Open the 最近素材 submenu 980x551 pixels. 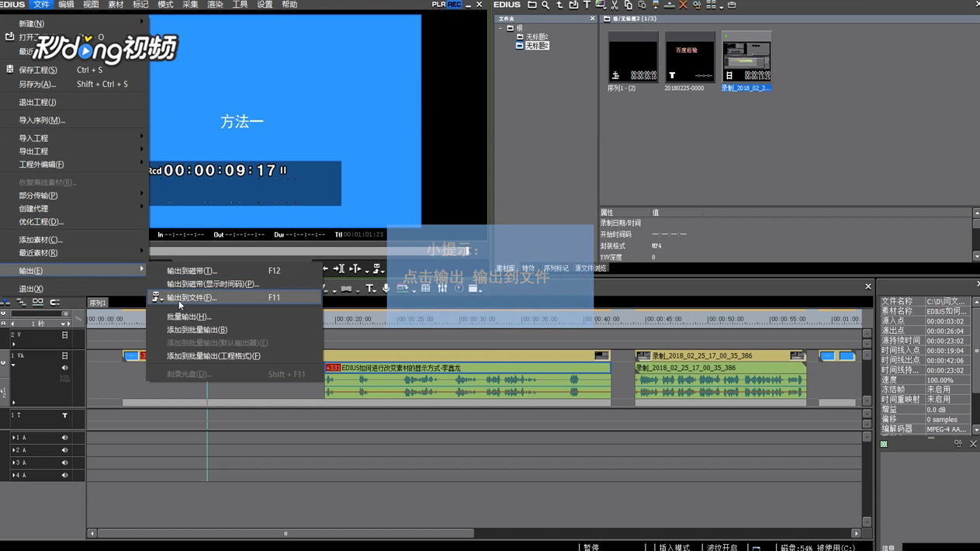(x=76, y=253)
